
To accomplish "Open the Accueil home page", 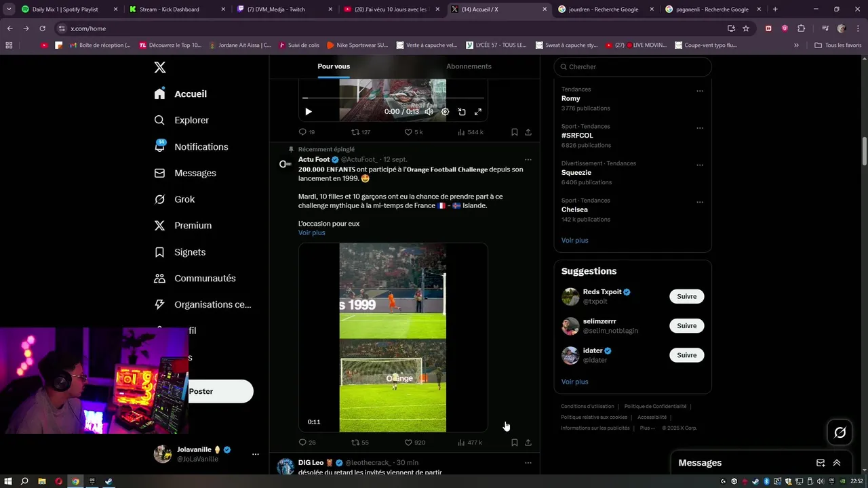I will click(x=180, y=94).
